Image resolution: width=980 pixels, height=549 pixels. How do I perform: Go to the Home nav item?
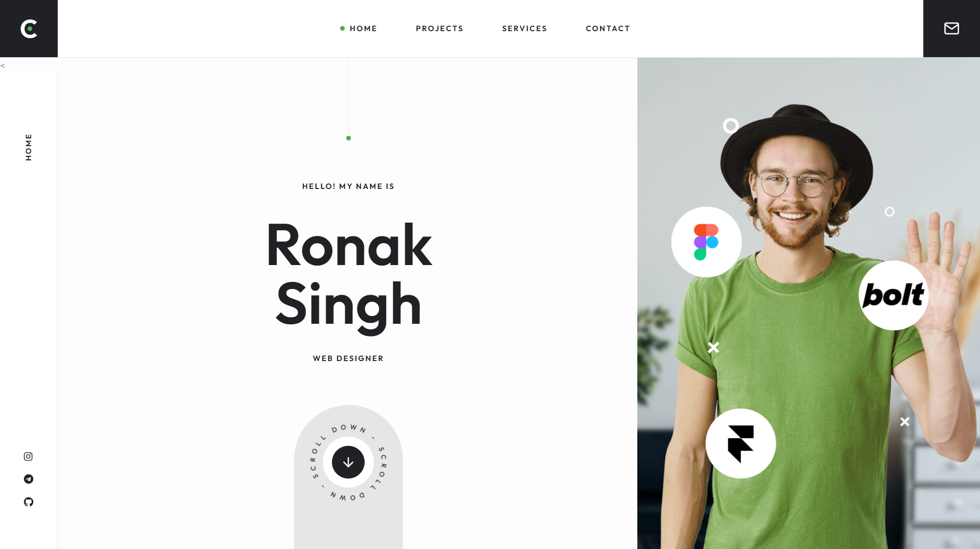click(x=363, y=29)
